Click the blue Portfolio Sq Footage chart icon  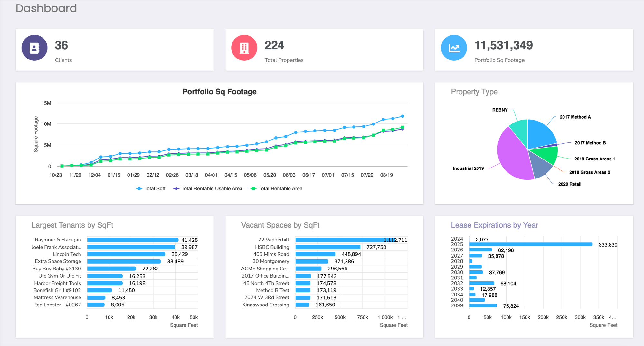click(x=454, y=48)
